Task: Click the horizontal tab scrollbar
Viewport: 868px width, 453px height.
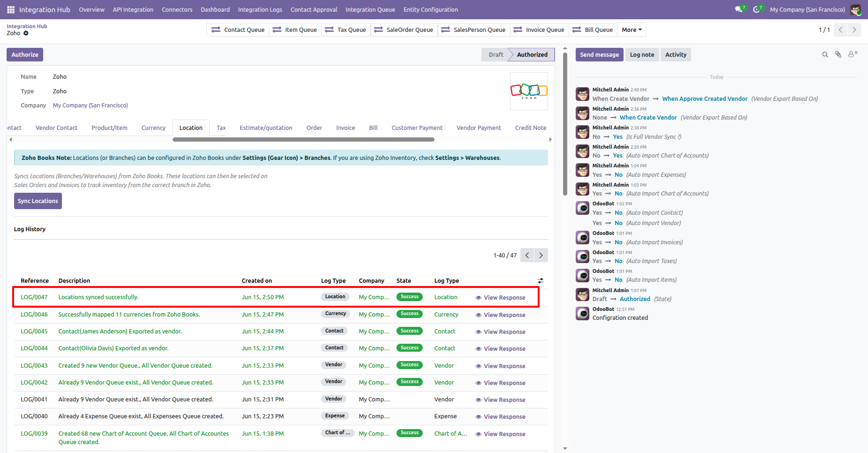Action: coord(304,139)
